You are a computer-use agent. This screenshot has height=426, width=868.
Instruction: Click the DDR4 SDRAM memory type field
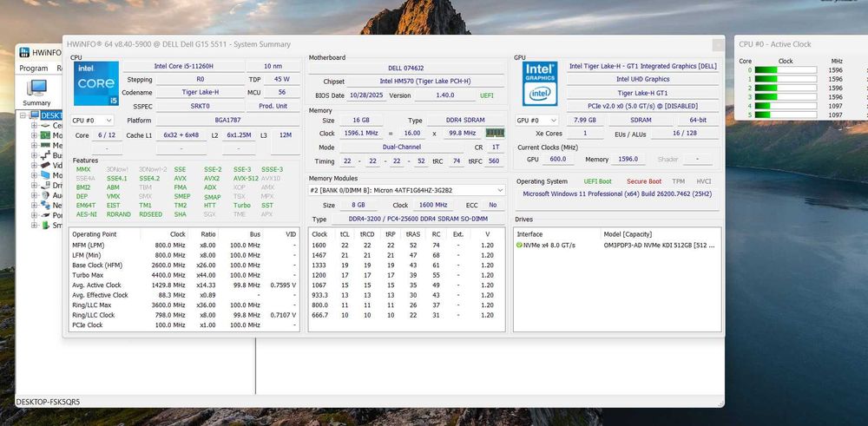coord(464,120)
